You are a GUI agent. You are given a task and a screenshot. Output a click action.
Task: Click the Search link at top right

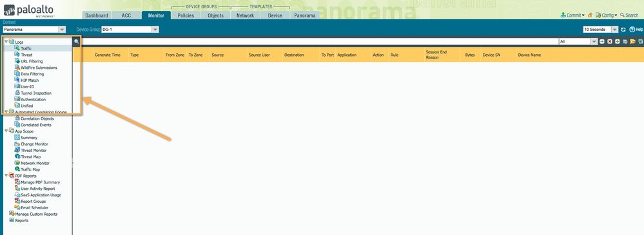[x=629, y=15]
